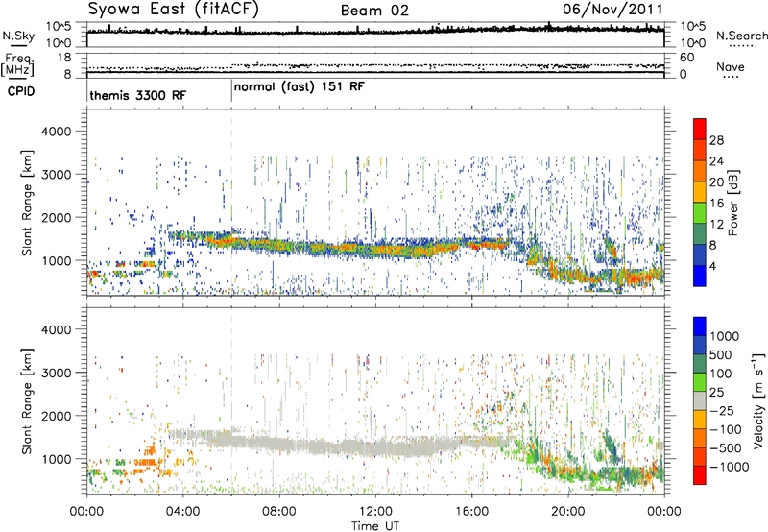Select the '-25' label on velocity colorbar
This screenshot has height=532, width=768.
click(x=721, y=411)
